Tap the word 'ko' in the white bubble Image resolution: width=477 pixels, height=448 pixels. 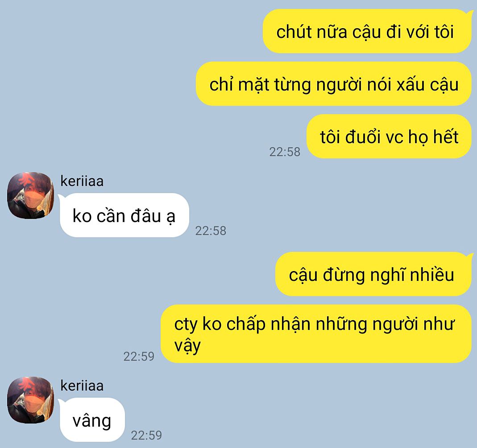pos(82,216)
